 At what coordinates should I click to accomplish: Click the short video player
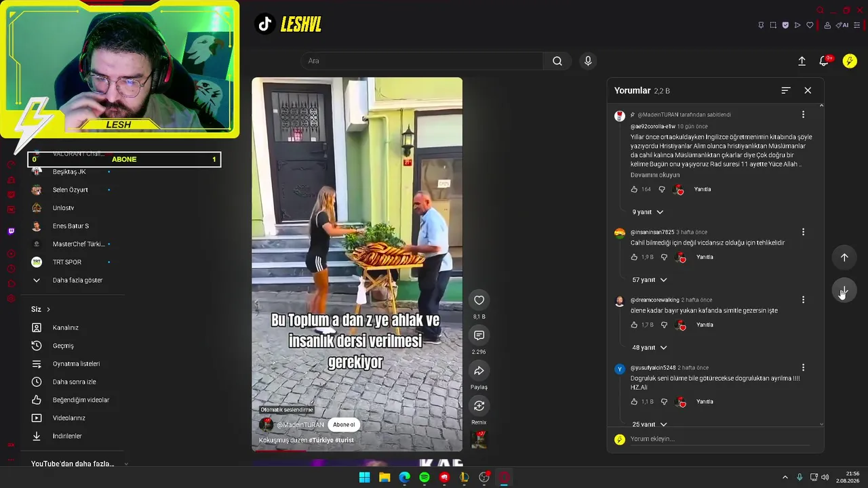click(x=357, y=264)
